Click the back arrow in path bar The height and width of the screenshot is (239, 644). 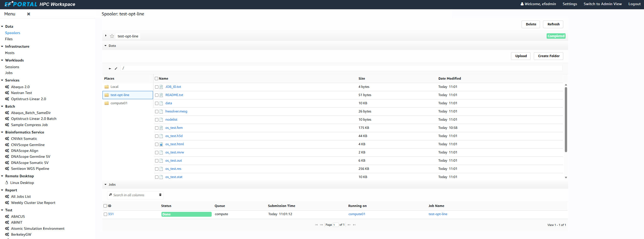coord(110,68)
